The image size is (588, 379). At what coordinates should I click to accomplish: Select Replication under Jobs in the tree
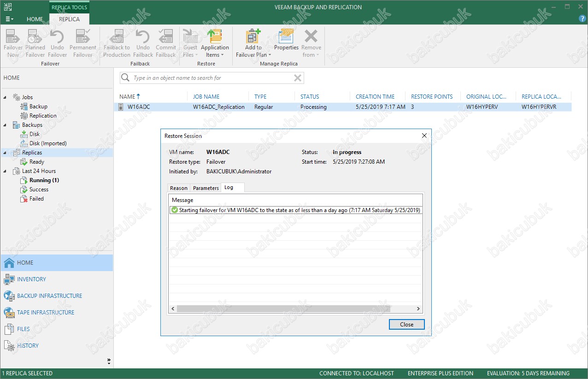[43, 116]
